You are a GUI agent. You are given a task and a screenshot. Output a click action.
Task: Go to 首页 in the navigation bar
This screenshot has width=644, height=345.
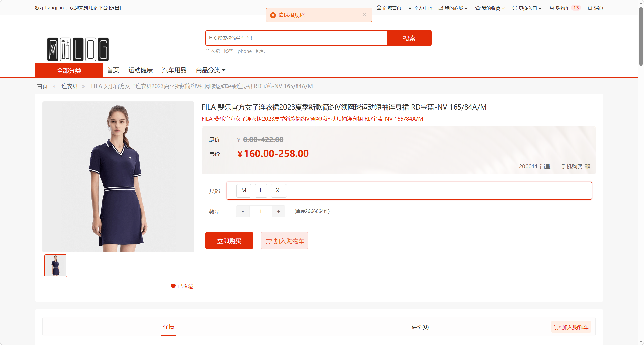click(x=113, y=70)
